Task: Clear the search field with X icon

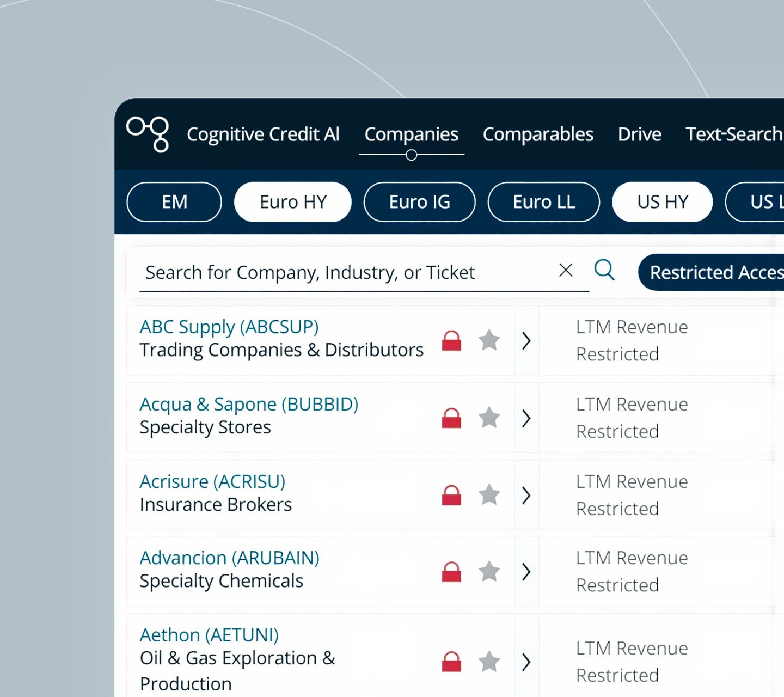Action: click(x=566, y=270)
